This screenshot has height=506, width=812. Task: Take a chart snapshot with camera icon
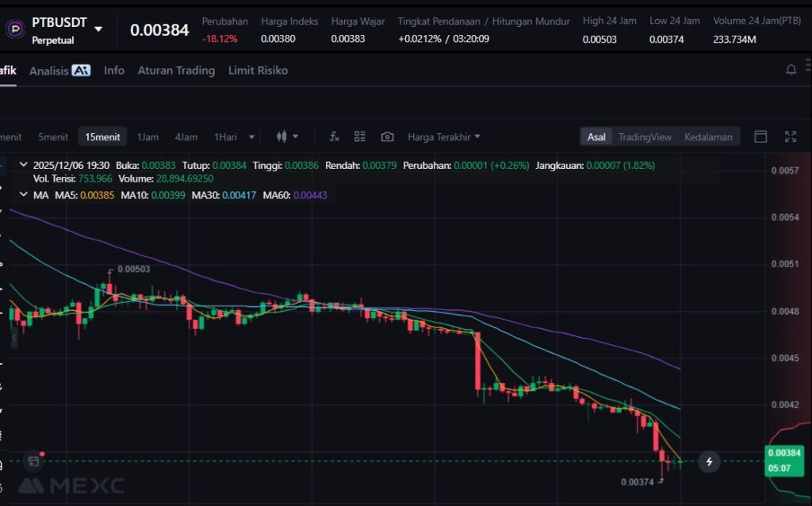tap(387, 136)
